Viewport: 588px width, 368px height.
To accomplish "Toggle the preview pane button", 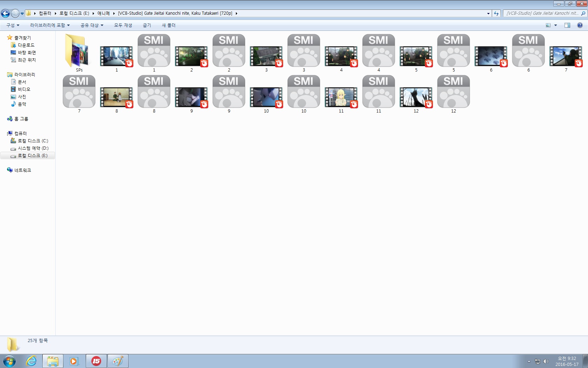I will pyautogui.click(x=567, y=25).
